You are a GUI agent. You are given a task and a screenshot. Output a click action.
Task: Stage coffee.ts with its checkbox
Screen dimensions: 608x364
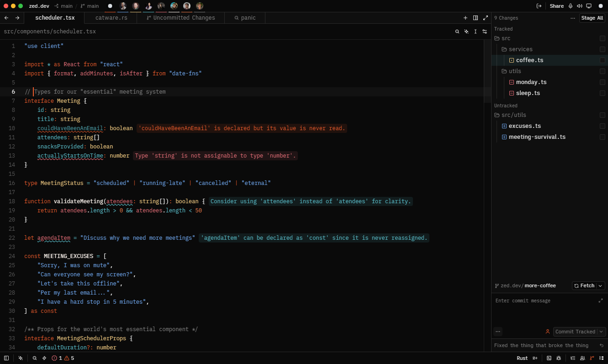coord(603,60)
